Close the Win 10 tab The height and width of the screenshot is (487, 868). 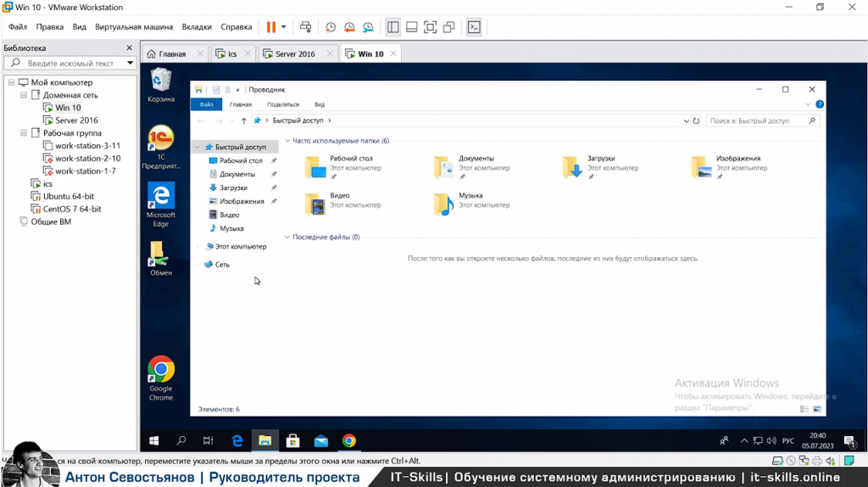(393, 53)
